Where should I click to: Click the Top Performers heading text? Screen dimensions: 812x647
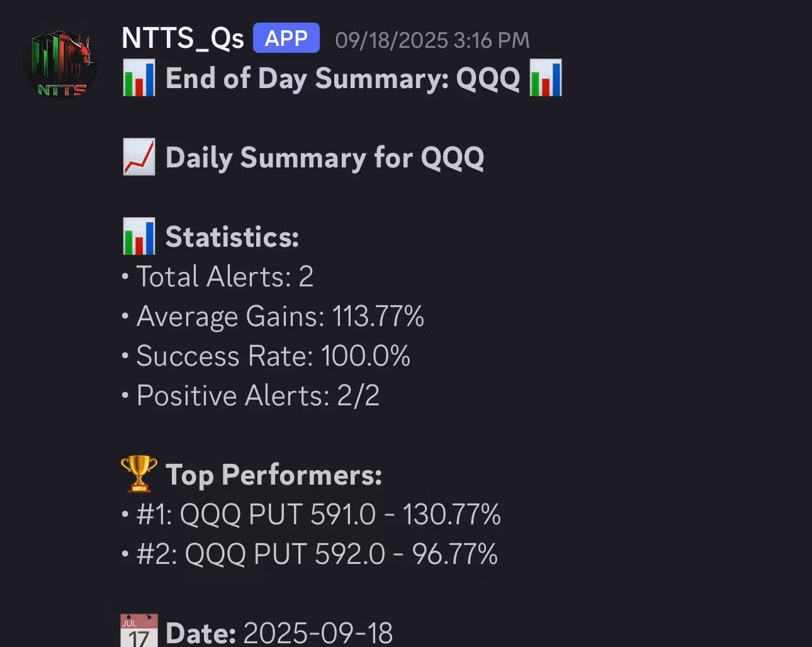pos(273,475)
